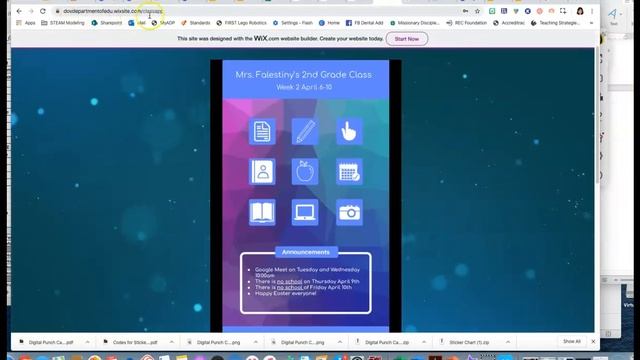The width and height of the screenshot is (640, 360).
Task: Open the calendar icon on class page
Action: 349,171
